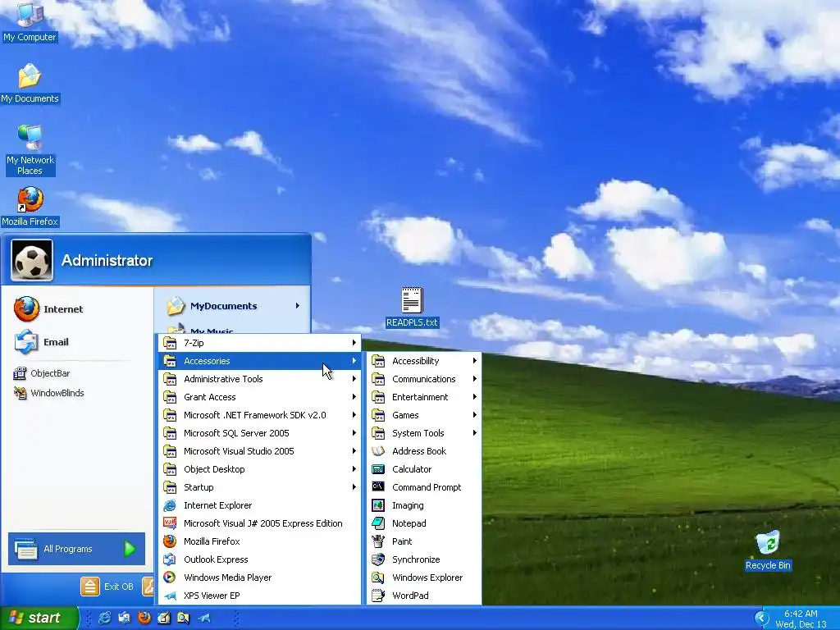Click the All Programs button
840x630 pixels.
pos(76,549)
